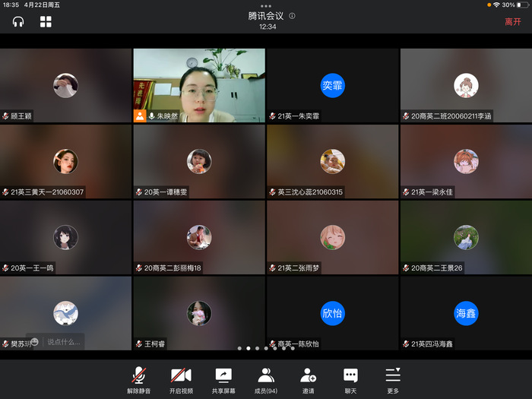The width and height of the screenshot is (532, 399).
Task: Open the 共享屏幕 screen share option
Action: [x=223, y=380]
